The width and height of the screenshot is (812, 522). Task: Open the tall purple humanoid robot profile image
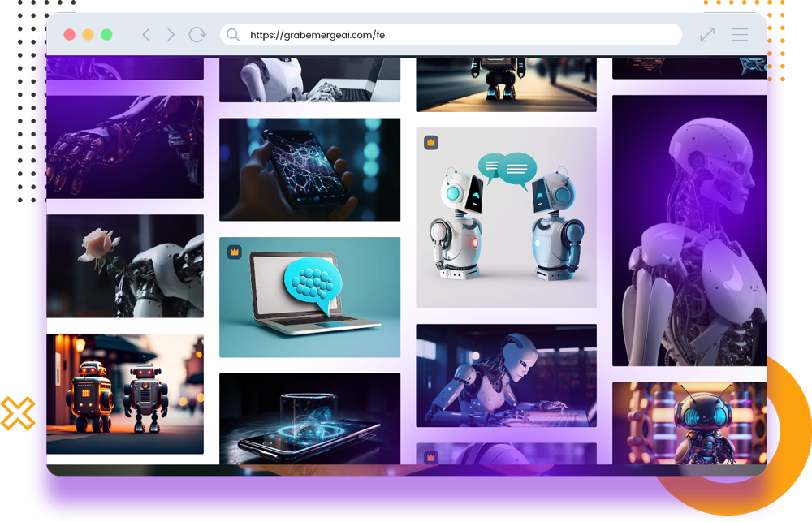[x=689, y=231]
